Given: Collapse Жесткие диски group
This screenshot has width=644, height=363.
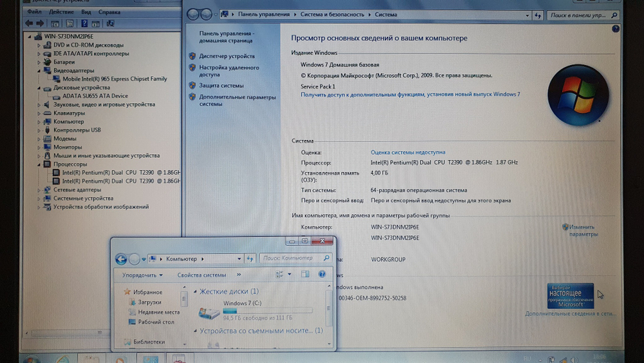Looking at the screenshot, I should 195,291.
